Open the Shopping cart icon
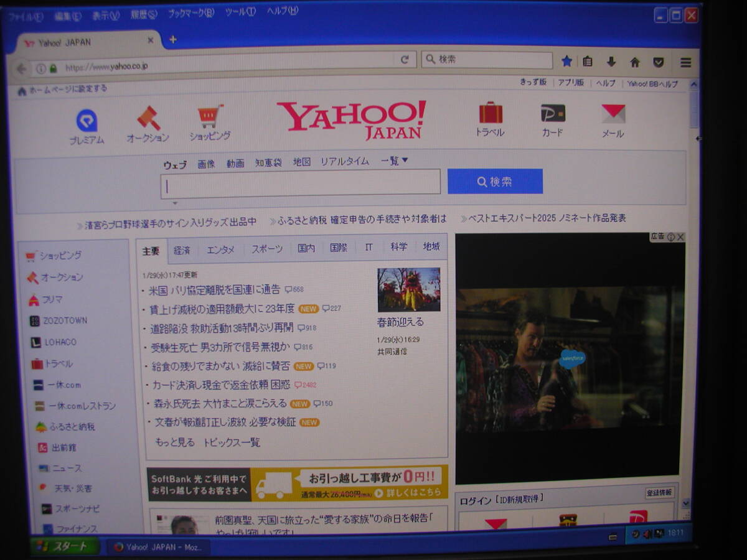 210,116
